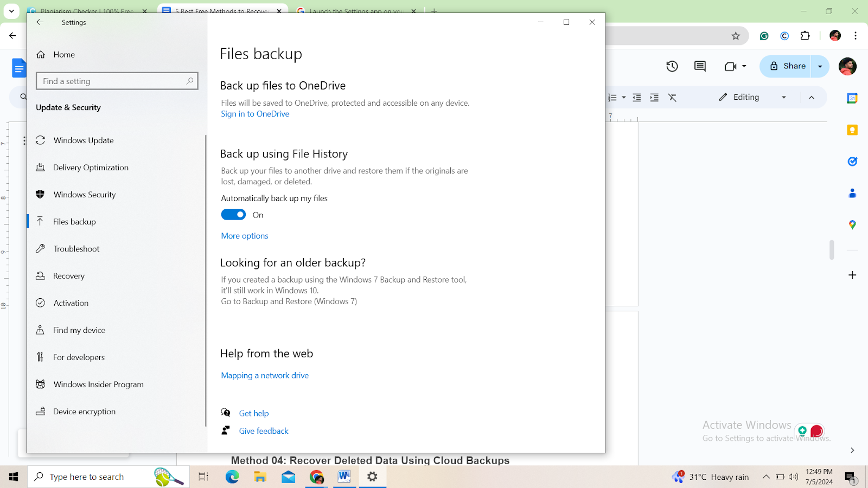Screen dimensions: 868x488
Task: Click Get add-ons plus icon in side panel
Action: (852, 275)
